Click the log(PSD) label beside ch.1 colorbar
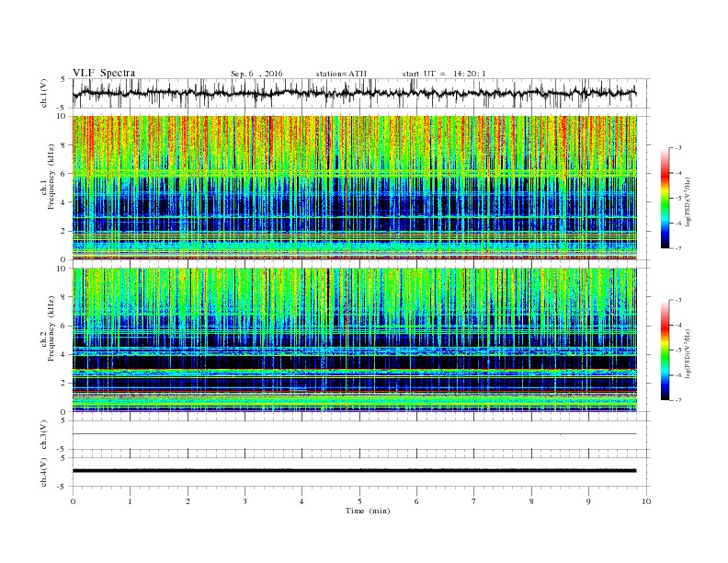This screenshot has height=563, width=728. coord(688,201)
